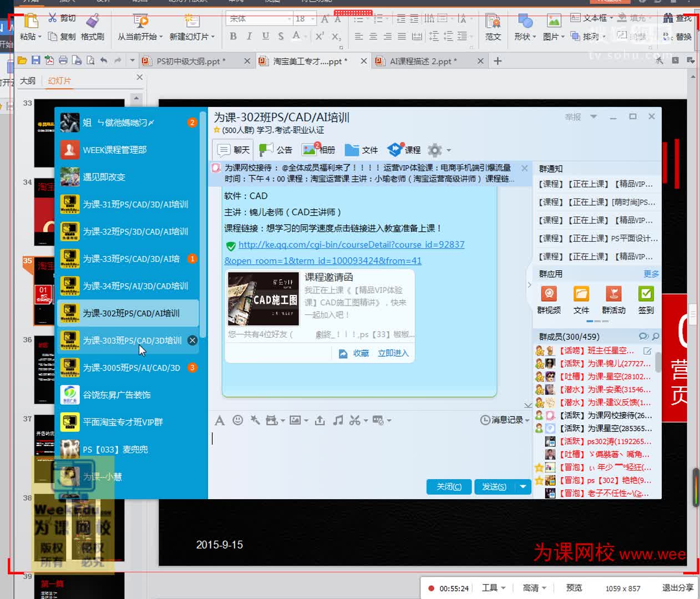Dismiss the pinned 为课网校接待 notice banner
700x599 pixels.
pos(525,167)
